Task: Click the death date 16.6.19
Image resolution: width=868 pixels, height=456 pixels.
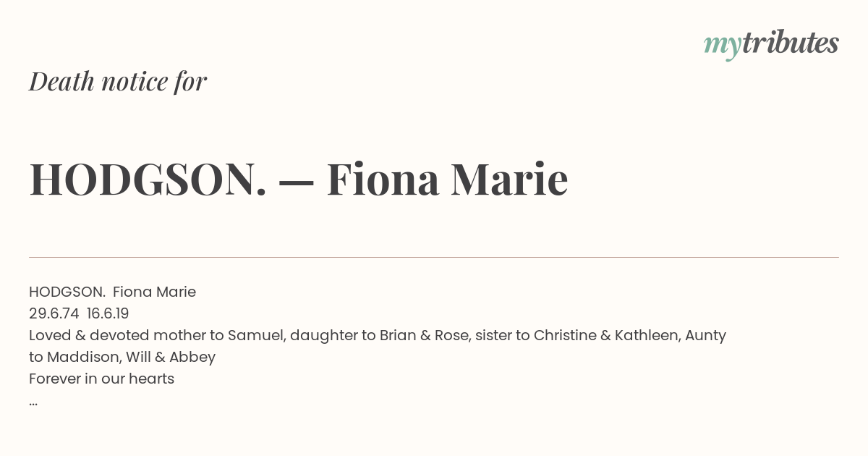Action: tap(108, 313)
